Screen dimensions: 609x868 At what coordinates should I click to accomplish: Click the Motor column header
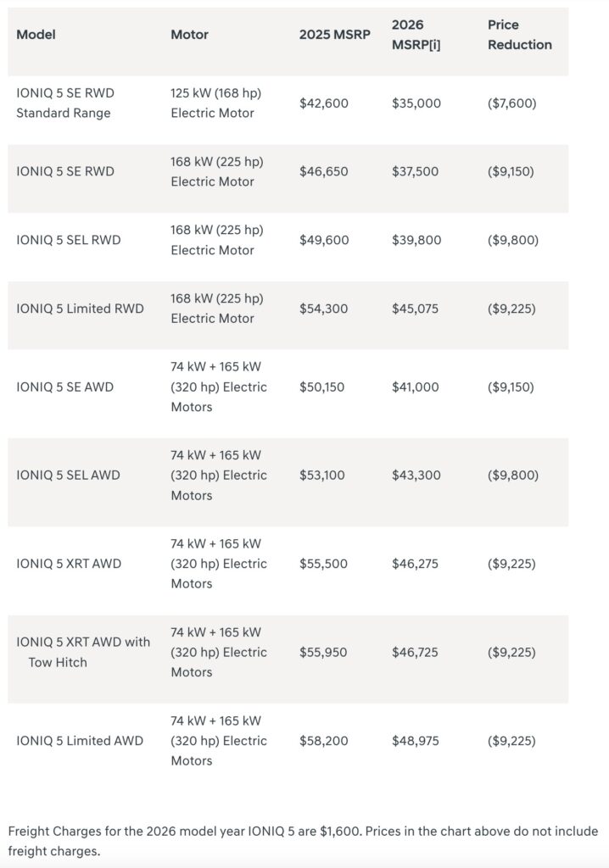tap(189, 35)
